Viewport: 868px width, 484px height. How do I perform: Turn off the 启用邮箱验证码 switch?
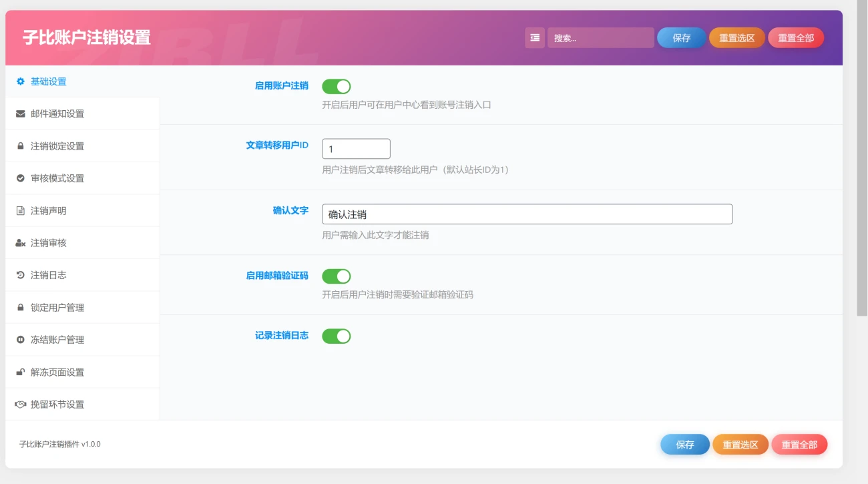pyautogui.click(x=337, y=276)
